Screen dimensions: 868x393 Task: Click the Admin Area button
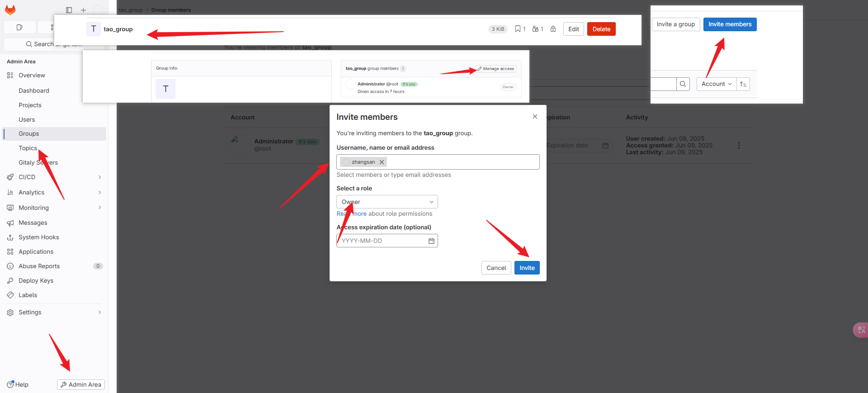81,384
